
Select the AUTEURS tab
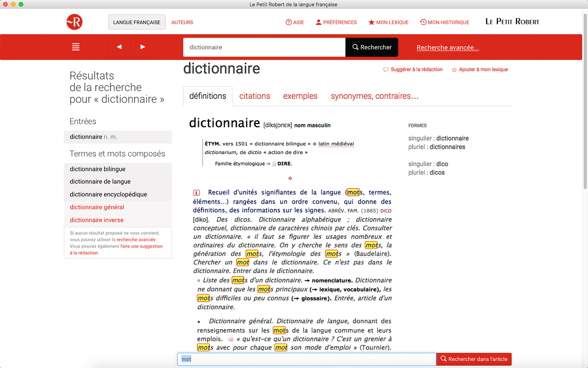(x=182, y=22)
